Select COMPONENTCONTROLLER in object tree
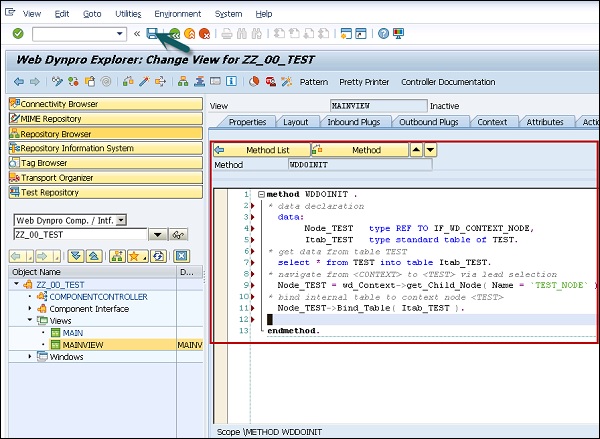Screen dimensions: 600x439 click(x=98, y=297)
